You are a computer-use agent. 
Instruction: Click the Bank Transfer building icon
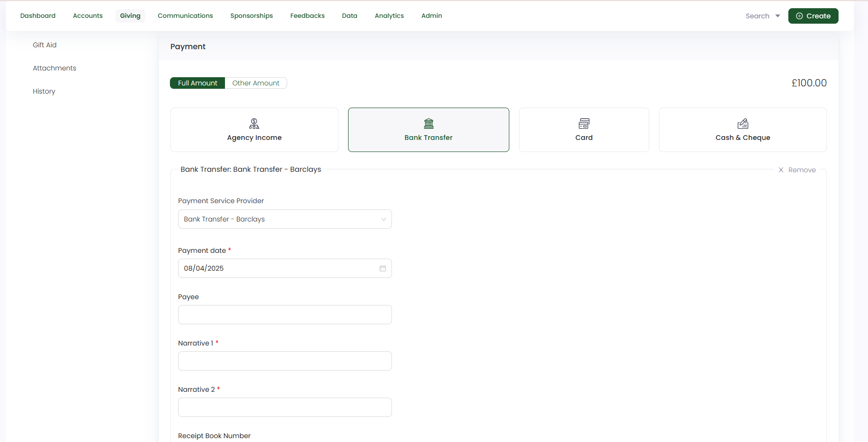[x=429, y=124]
